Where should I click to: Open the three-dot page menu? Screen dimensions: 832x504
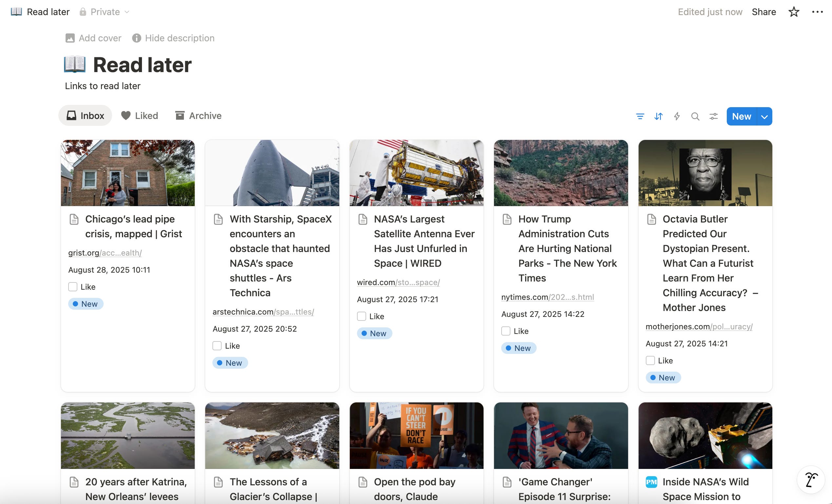817,12
